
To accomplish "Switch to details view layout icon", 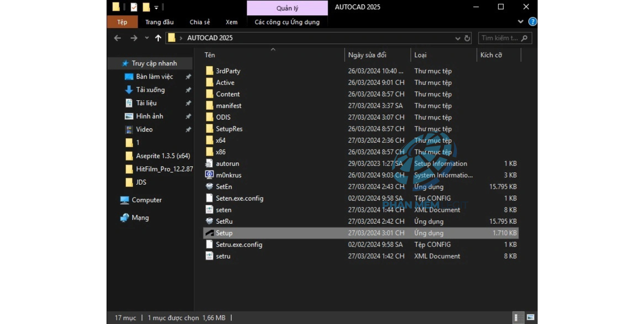I will (517, 318).
